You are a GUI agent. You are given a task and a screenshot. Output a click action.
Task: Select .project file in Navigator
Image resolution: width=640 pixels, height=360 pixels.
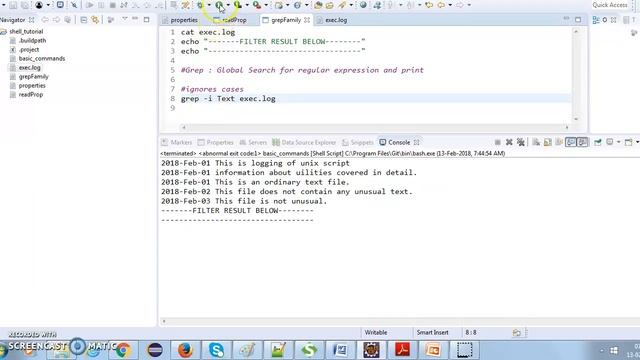pos(29,49)
